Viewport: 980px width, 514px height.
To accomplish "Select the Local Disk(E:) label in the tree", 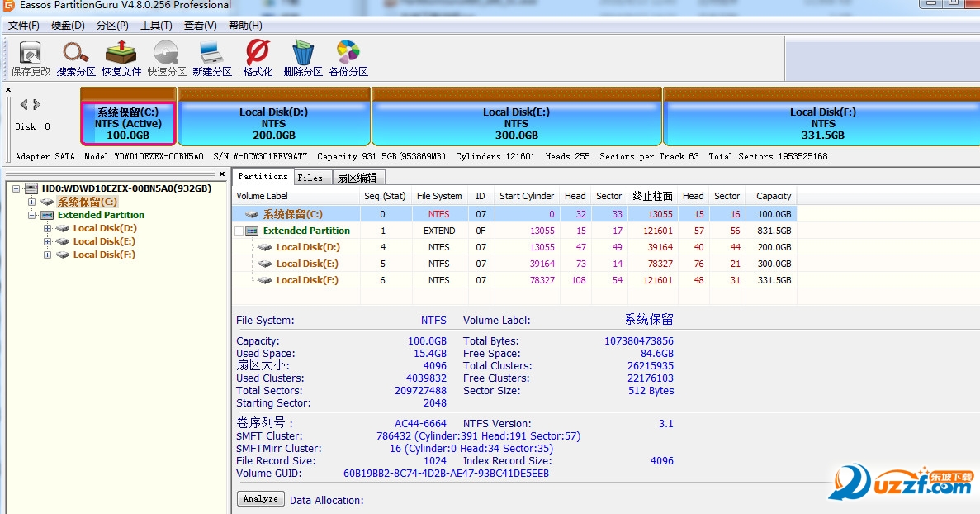I will [104, 241].
